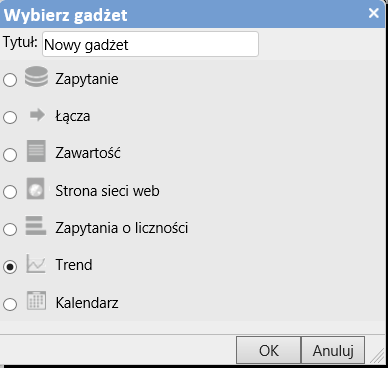
Task: Click the database stack icon for Zapytanie
Action: [x=36, y=77]
